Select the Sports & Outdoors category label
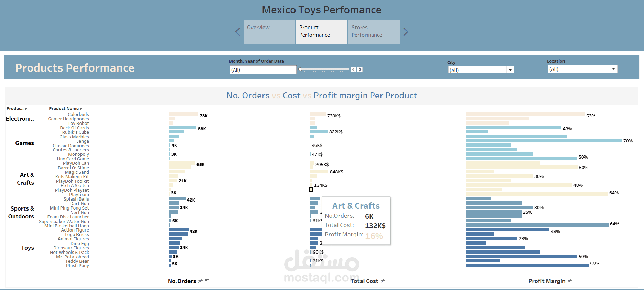The width and height of the screenshot is (644, 290). [x=21, y=213]
